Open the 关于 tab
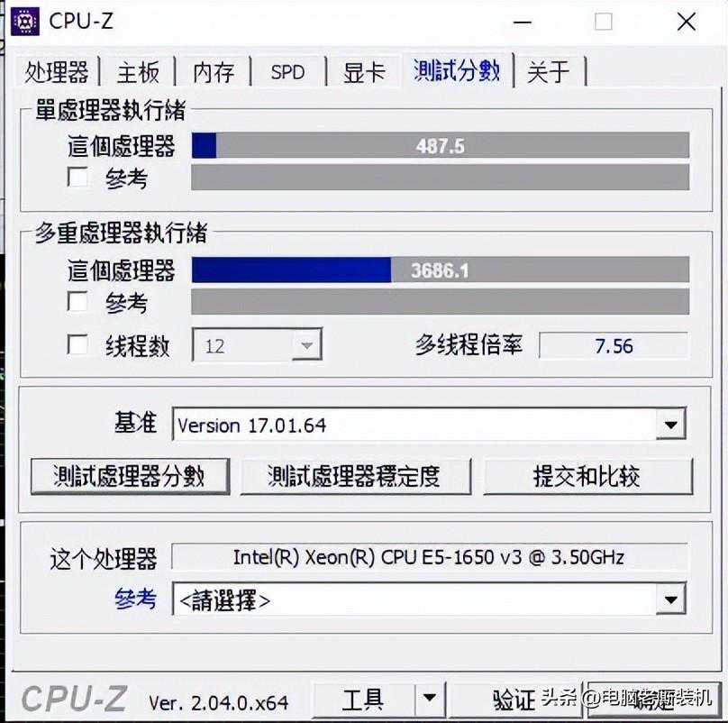Screen dimensions: 728x723 (549, 72)
